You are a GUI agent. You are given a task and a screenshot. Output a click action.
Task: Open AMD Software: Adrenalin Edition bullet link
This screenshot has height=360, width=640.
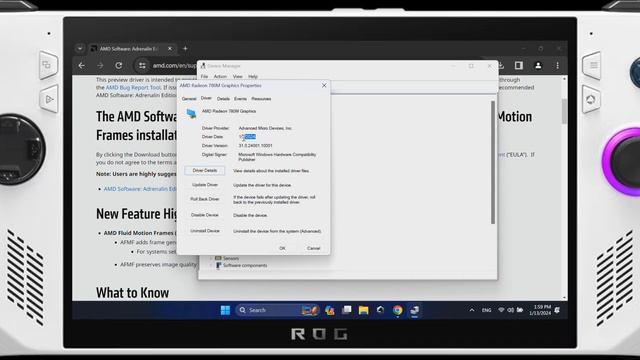(x=140, y=189)
